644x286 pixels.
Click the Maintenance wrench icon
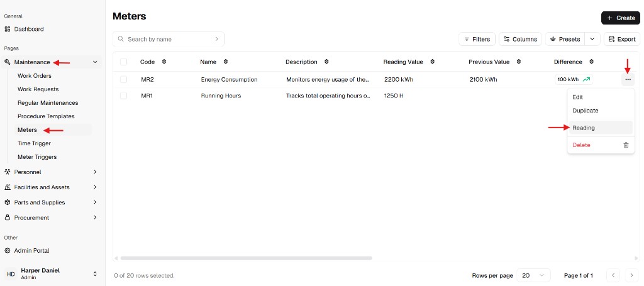tap(7, 62)
